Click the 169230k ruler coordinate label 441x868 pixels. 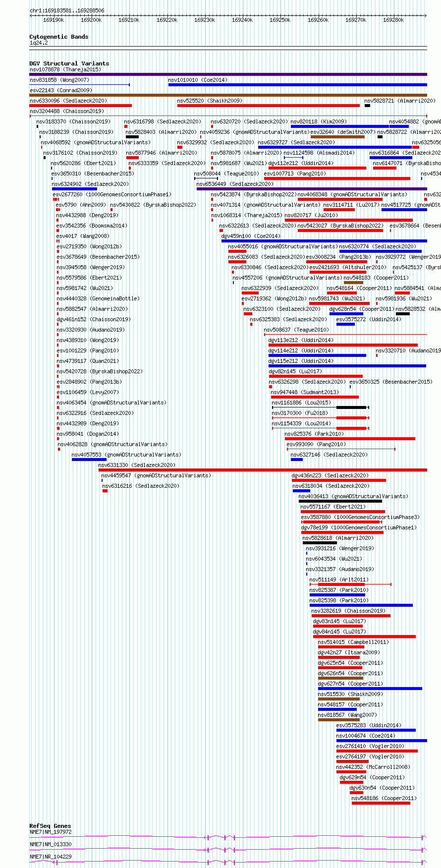205,20
